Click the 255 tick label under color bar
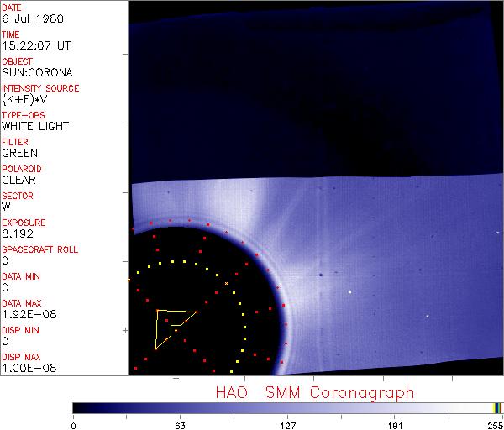 pos(496,426)
